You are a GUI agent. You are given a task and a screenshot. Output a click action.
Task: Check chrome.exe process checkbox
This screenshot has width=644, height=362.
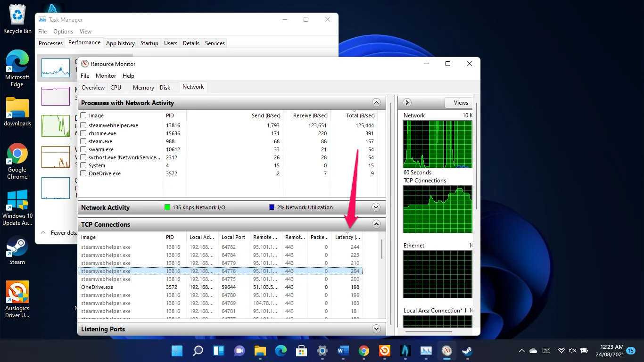pyautogui.click(x=83, y=133)
